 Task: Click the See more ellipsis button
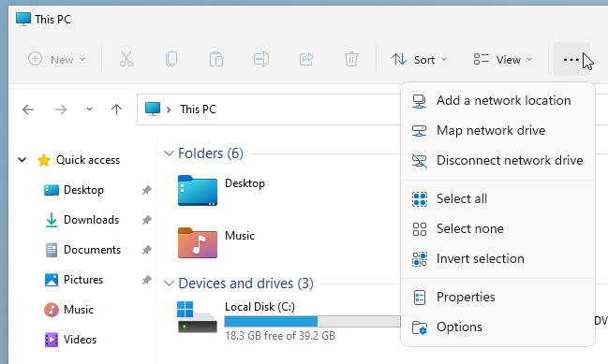571,59
